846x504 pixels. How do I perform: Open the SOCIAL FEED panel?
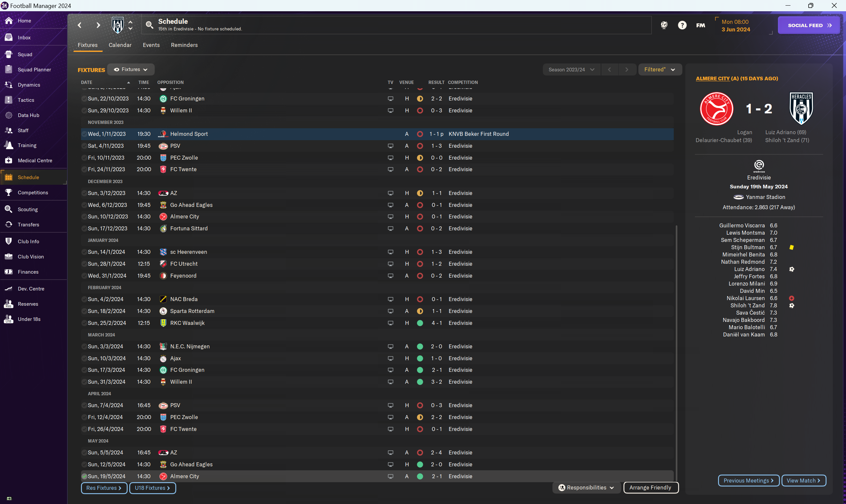809,25
